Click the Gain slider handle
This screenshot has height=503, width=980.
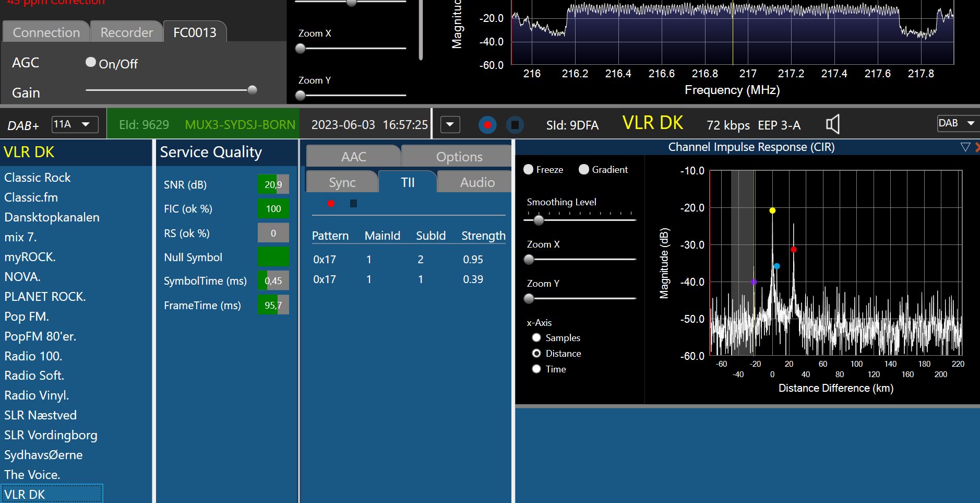[252, 90]
